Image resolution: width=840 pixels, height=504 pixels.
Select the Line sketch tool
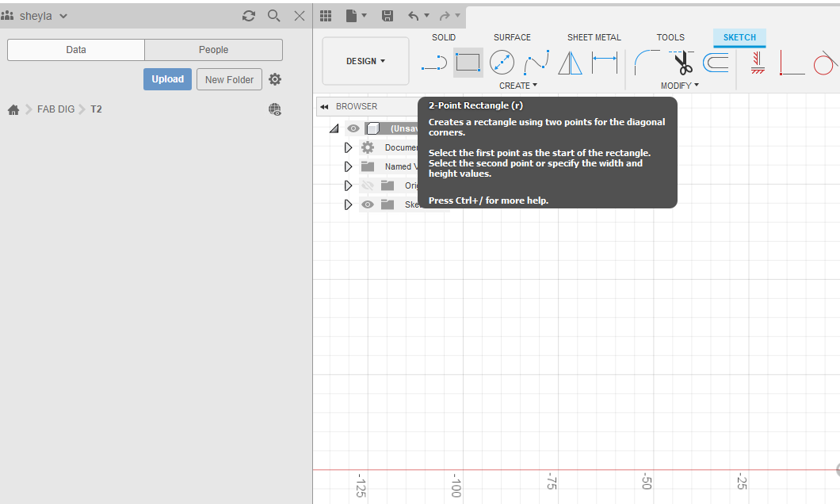click(x=434, y=63)
